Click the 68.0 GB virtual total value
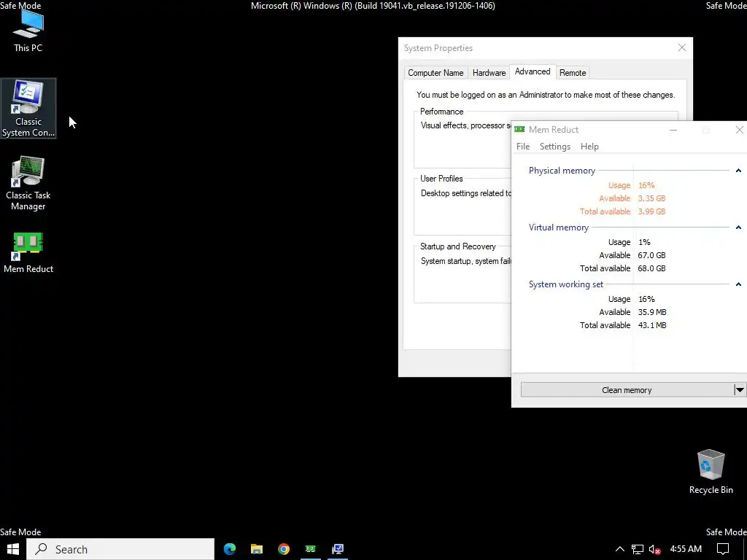 651,268
